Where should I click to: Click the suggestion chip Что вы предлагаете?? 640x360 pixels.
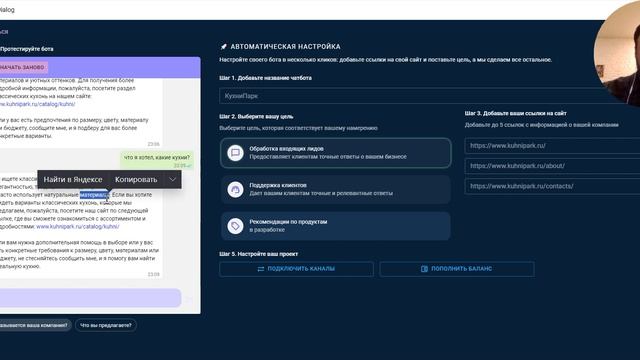106,325
